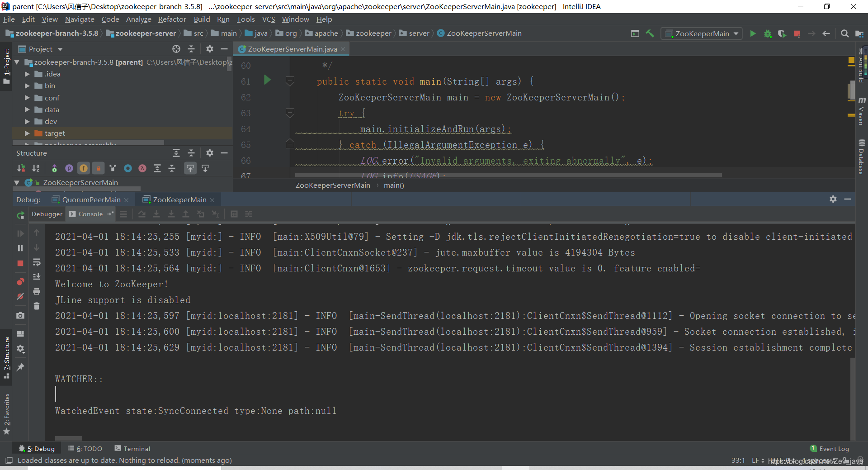Screen dimensions: 868x470
Task: Toggle autoscroll to source in Structure
Action: tap(190, 168)
